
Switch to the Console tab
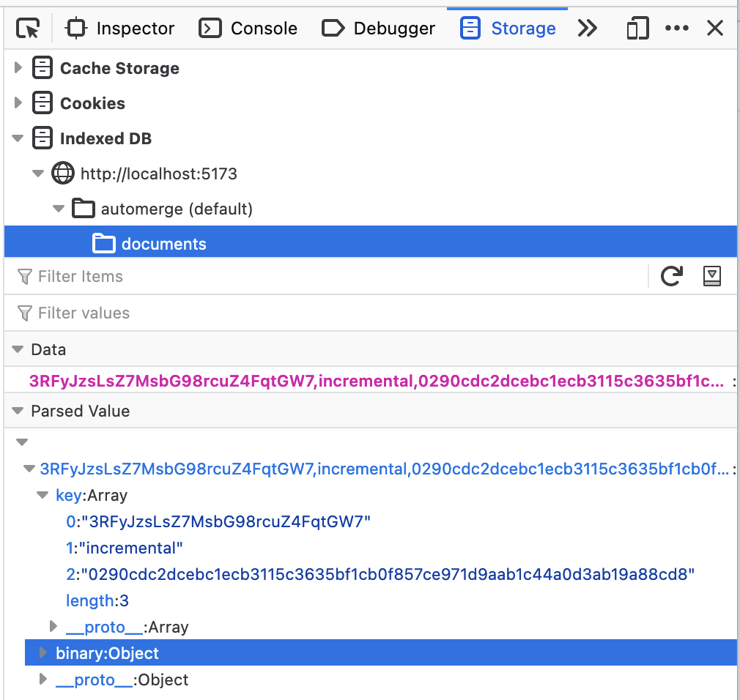(248, 28)
